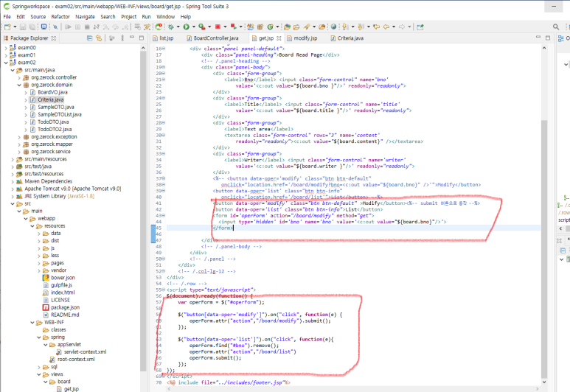
Task: Click the editor vertical scrollbar thumb
Action: click(x=544, y=249)
